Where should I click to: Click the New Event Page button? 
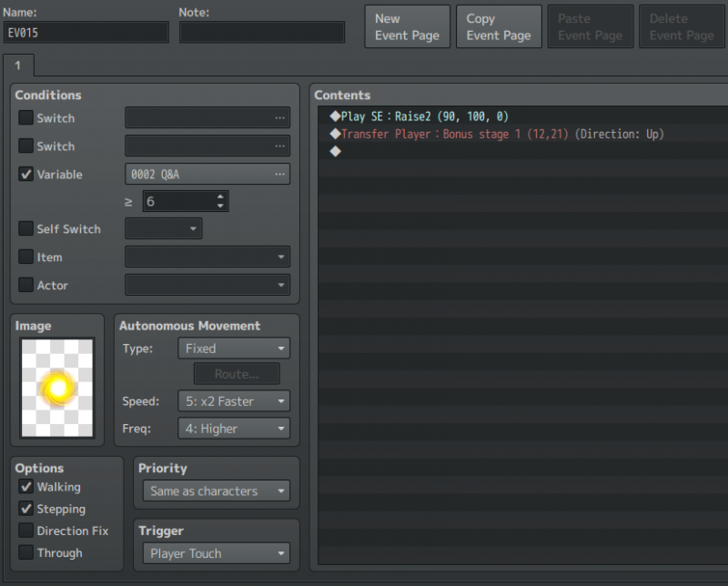click(x=407, y=27)
